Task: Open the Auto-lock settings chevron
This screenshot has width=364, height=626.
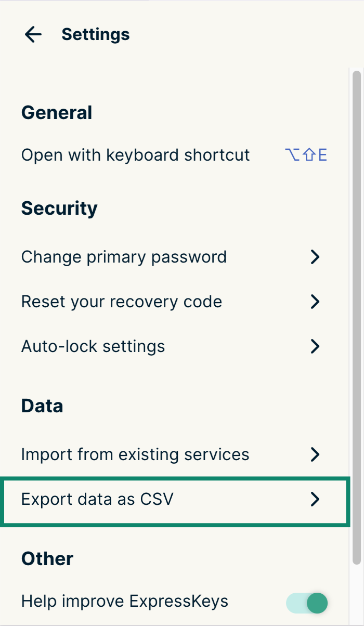Action: click(x=314, y=346)
